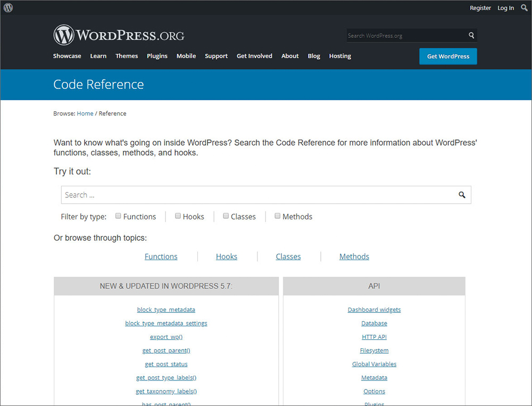Open the block_type_metadata_settings link
532x406 pixels.
(x=166, y=323)
